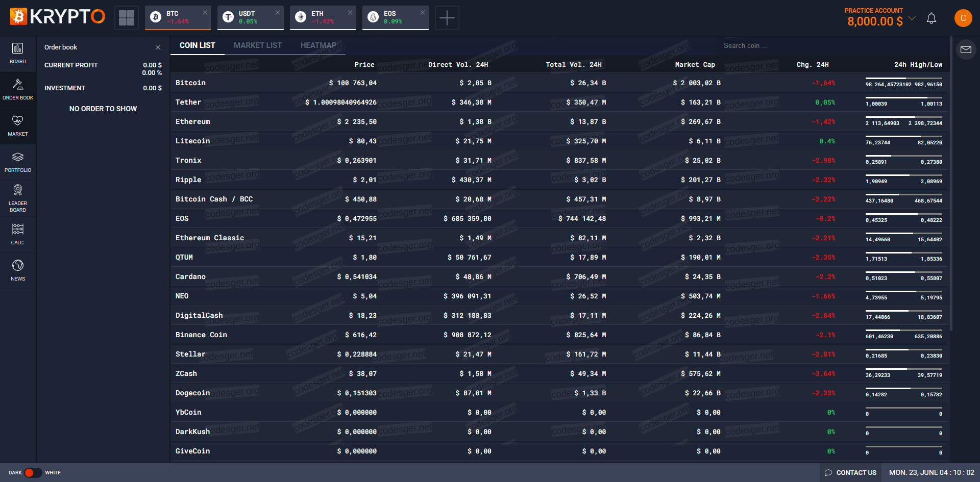Switch to the Heatmap tab
Viewport: 980px width, 482px height.
[318, 45]
